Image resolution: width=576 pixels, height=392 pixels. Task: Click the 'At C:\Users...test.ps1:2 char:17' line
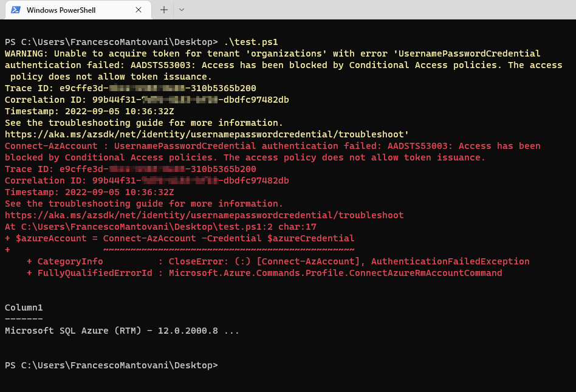(x=160, y=227)
